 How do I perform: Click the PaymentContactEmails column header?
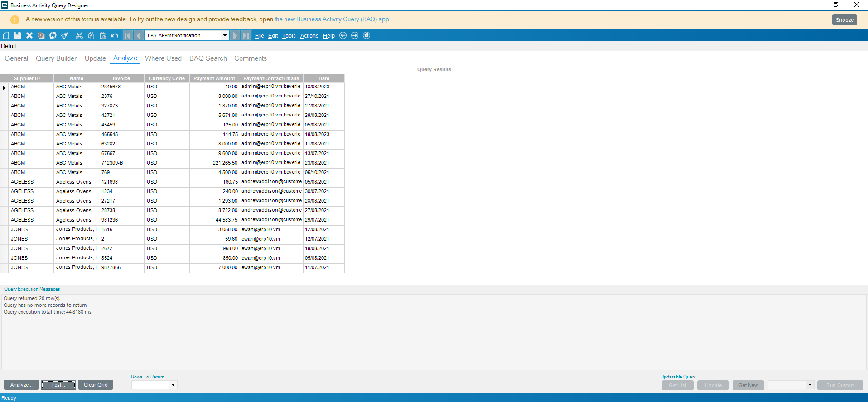[x=271, y=78]
